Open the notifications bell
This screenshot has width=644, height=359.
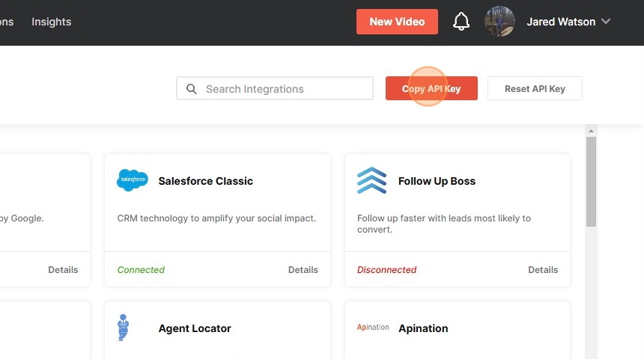coord(461,22)
